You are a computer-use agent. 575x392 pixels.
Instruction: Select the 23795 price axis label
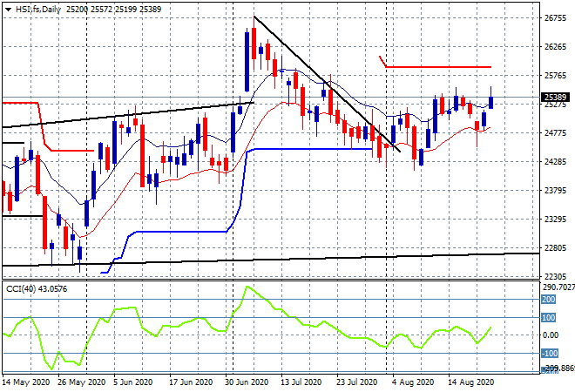click(555, 190)
